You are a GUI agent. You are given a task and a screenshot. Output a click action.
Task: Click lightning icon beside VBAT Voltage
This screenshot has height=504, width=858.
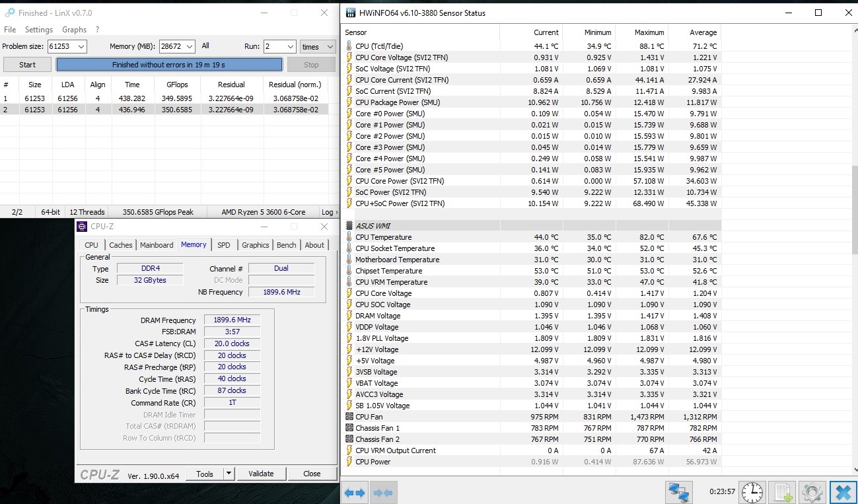(349, 383)
